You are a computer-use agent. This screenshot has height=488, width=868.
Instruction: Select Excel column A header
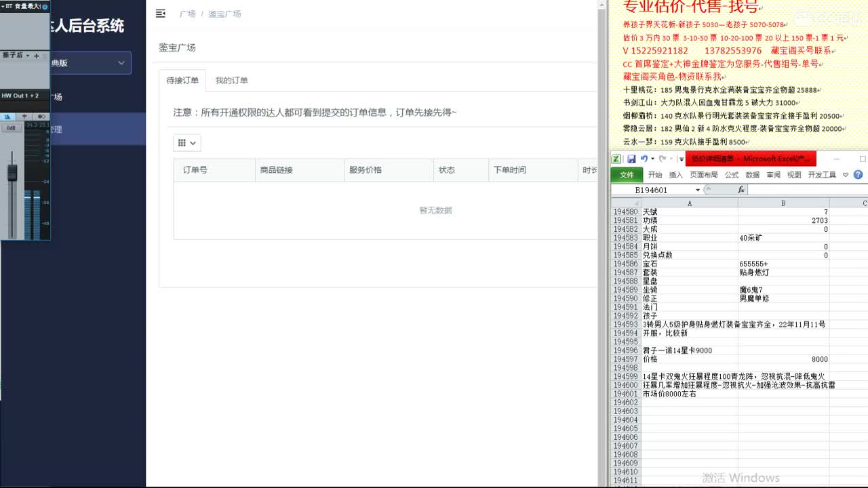pyautogui.click(x=690, y=203)
